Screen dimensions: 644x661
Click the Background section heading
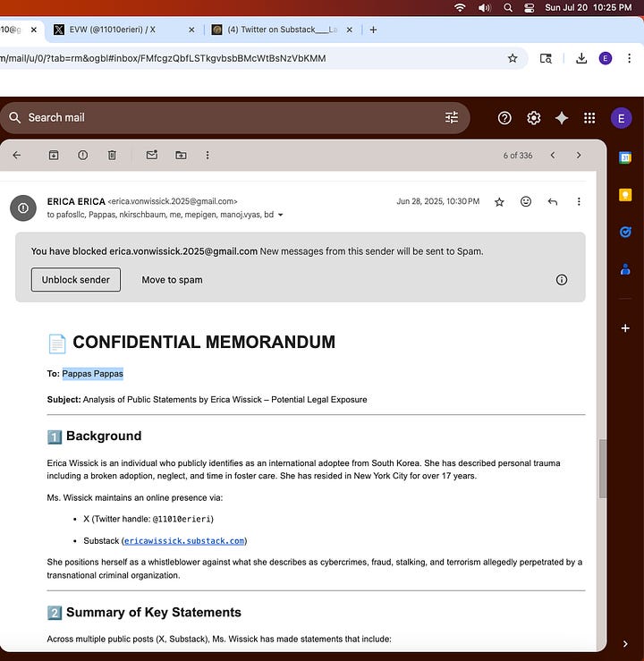pyautogui.click(x=104, y=436)
